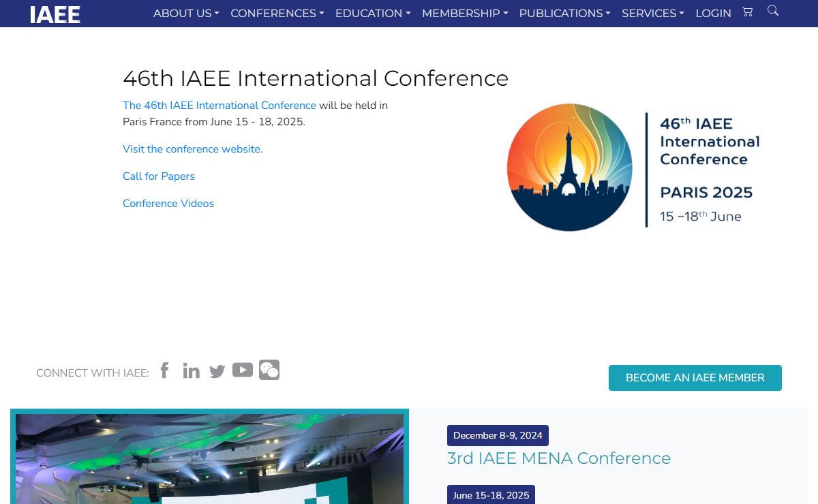Click the 'CONNECT WITH IAEE:' label
Screen dimensions: 818x504
[93, 373]
